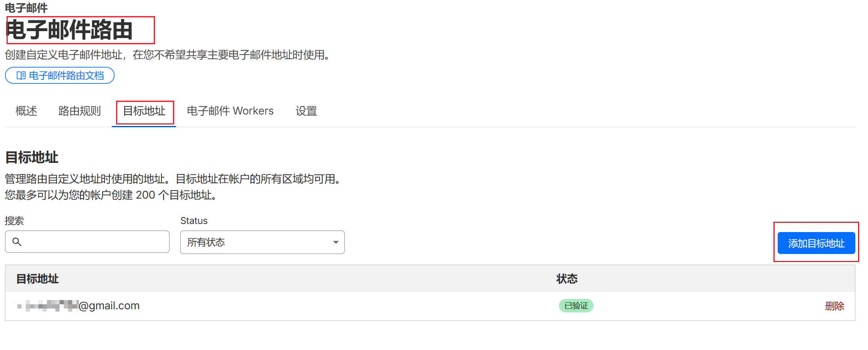
Task: Go to the 电子邮件 Workers tab
Action: coord(230,111)
